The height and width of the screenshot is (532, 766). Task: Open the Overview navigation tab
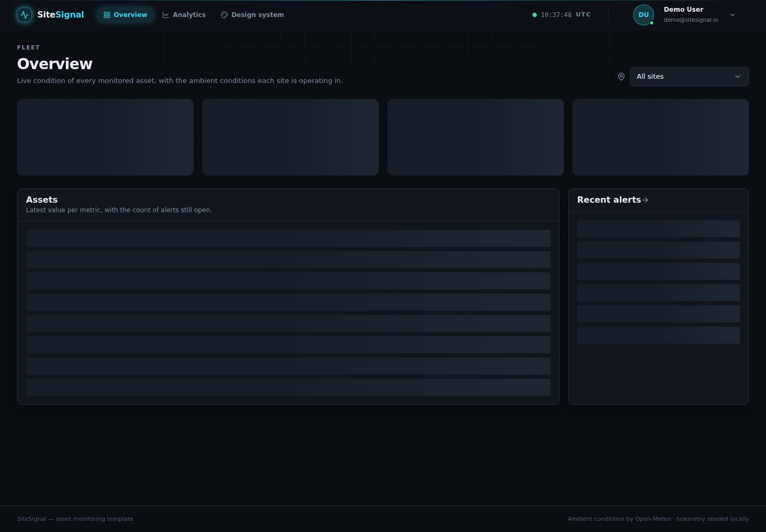(125, 15)
